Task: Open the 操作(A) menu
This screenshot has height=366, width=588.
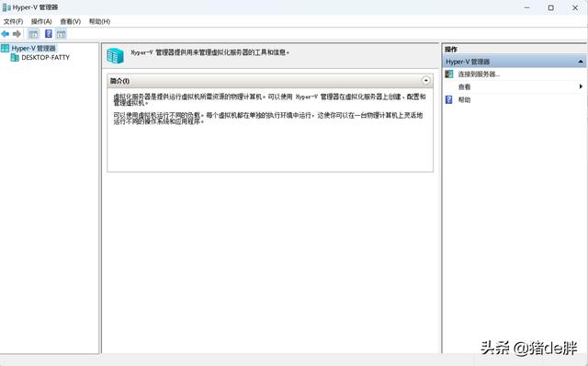Action: point(41,21)
